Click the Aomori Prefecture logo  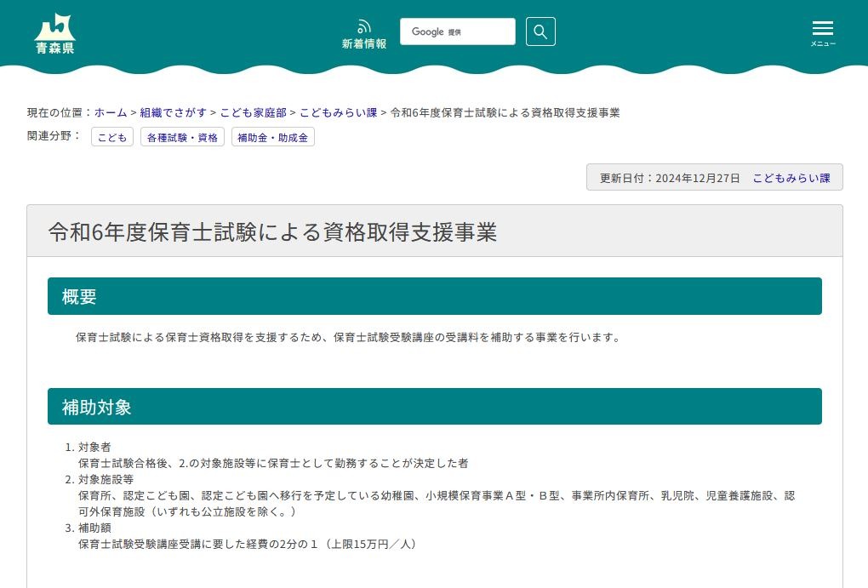click(x=54, y=30)
